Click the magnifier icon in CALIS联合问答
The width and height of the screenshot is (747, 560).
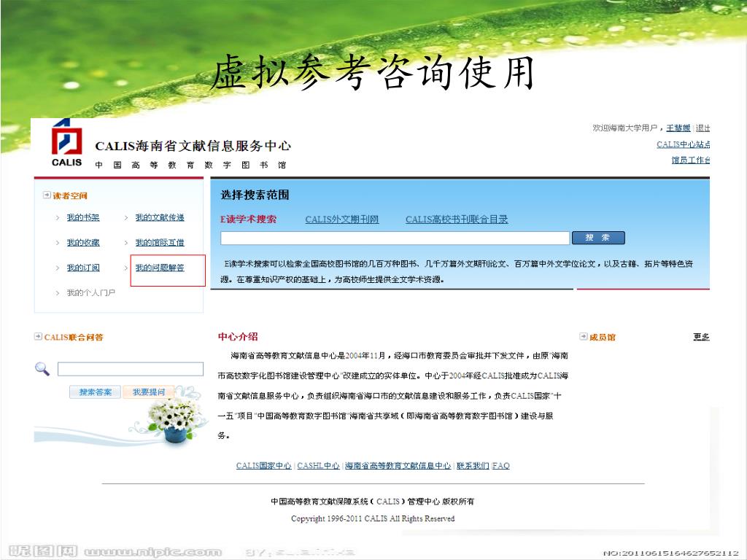[x=42, y=368]
